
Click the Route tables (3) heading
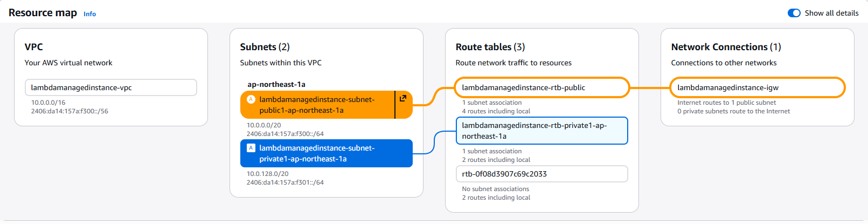point(490,47)
